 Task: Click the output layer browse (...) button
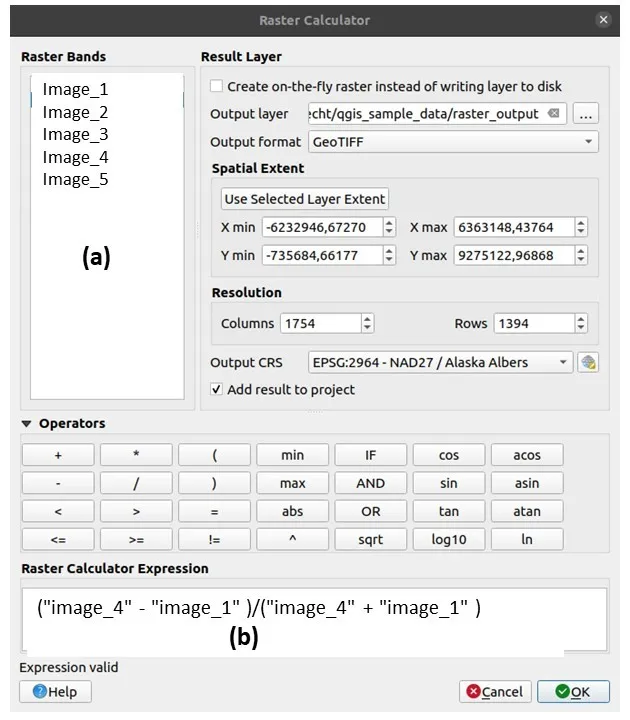[x=587, y=114]
